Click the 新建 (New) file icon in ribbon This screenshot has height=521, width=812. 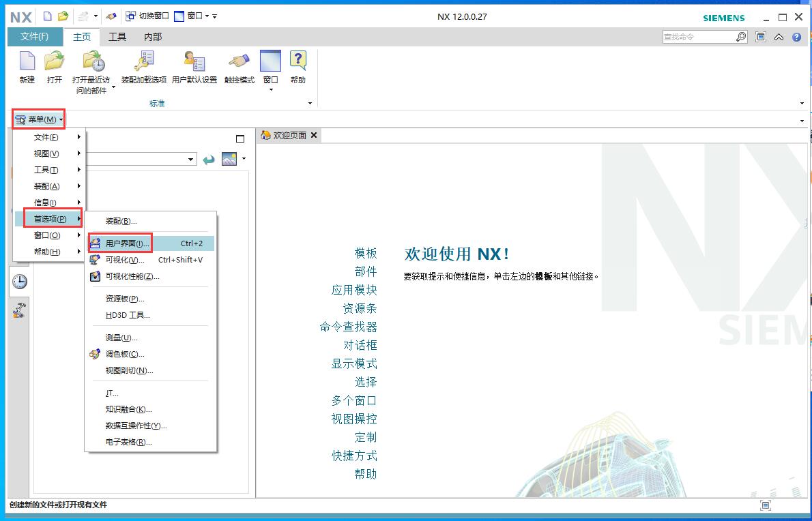[27, 62]
